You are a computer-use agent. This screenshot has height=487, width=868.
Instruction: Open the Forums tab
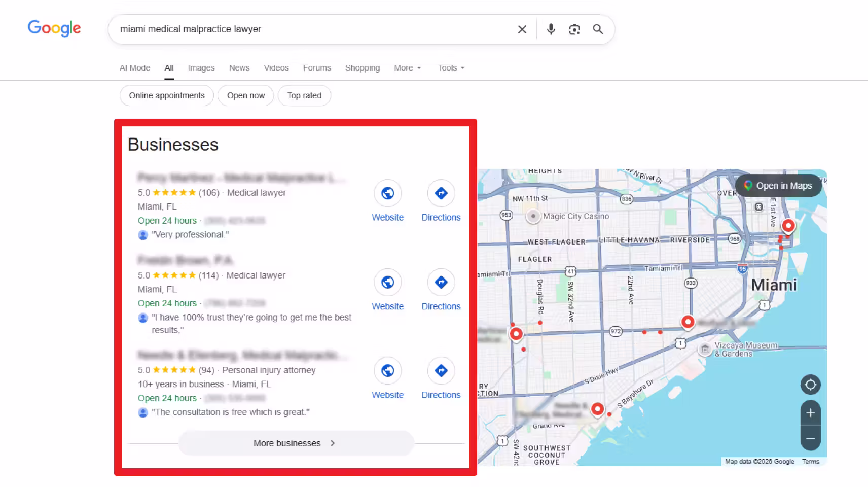click(x=317, y=67)
